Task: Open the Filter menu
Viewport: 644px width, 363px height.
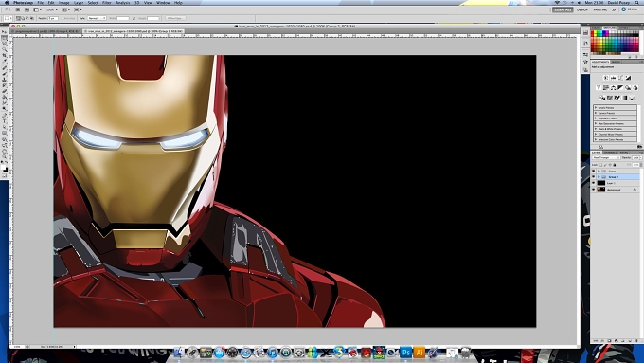Action: point(107,3)
